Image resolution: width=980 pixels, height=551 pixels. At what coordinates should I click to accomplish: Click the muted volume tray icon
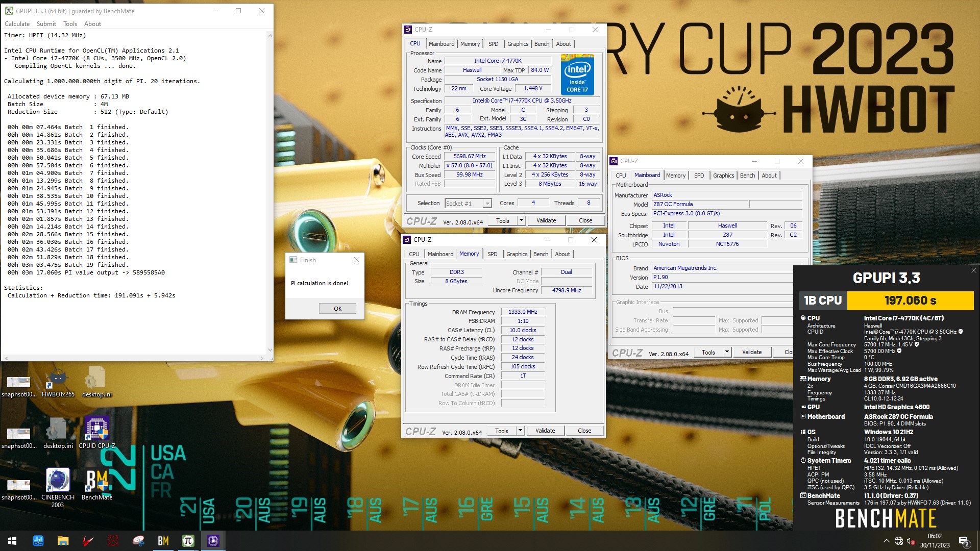click(911, 541)
